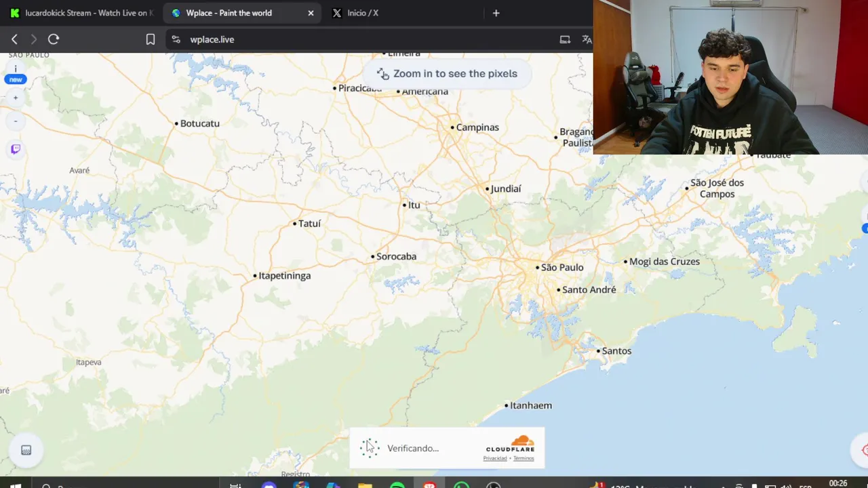
Task: Click the Verificando... text
Action: 413,449
